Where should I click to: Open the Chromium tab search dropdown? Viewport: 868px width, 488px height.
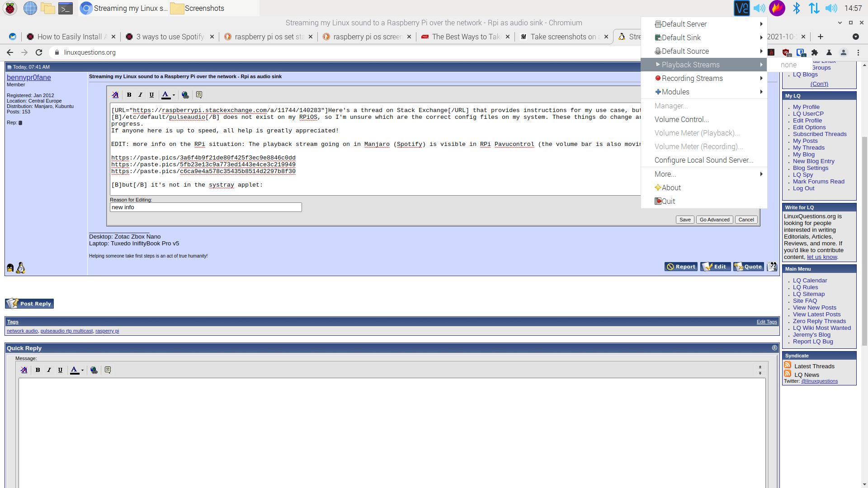pos(855,37)
